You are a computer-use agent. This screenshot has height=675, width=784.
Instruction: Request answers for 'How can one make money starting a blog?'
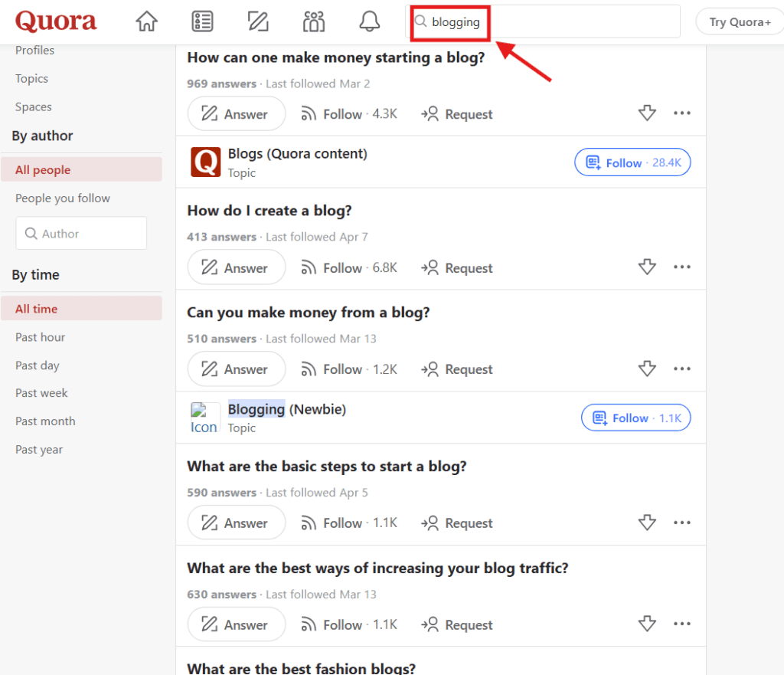point(456,114)
